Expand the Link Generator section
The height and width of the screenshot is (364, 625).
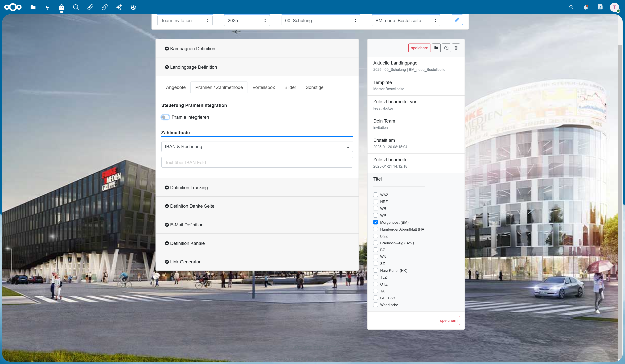click(257, 262)
